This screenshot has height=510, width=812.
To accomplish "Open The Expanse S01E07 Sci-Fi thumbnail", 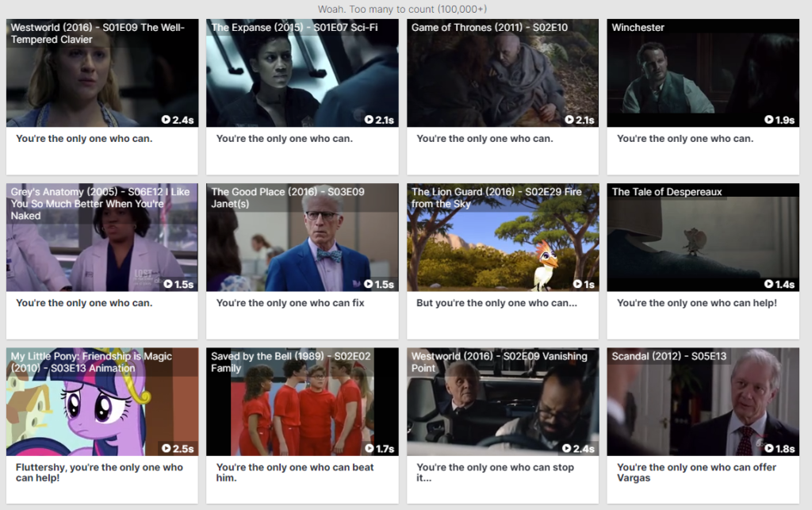I will (x=302, y=73).
